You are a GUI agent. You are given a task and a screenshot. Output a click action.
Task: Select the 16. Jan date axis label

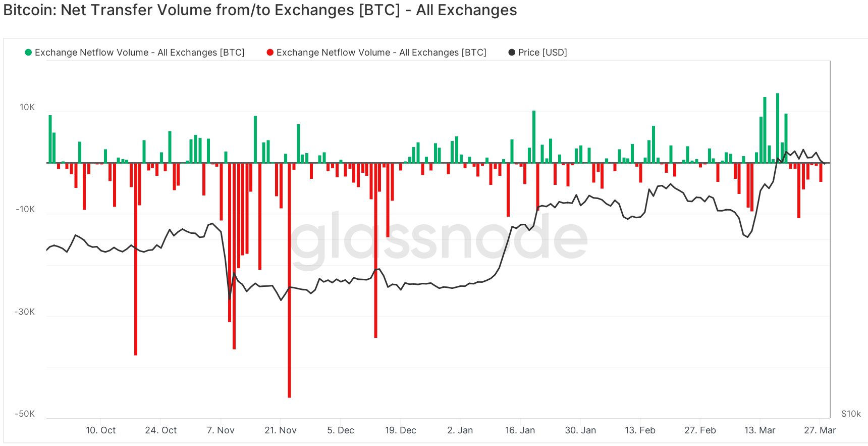click(520, 430)
